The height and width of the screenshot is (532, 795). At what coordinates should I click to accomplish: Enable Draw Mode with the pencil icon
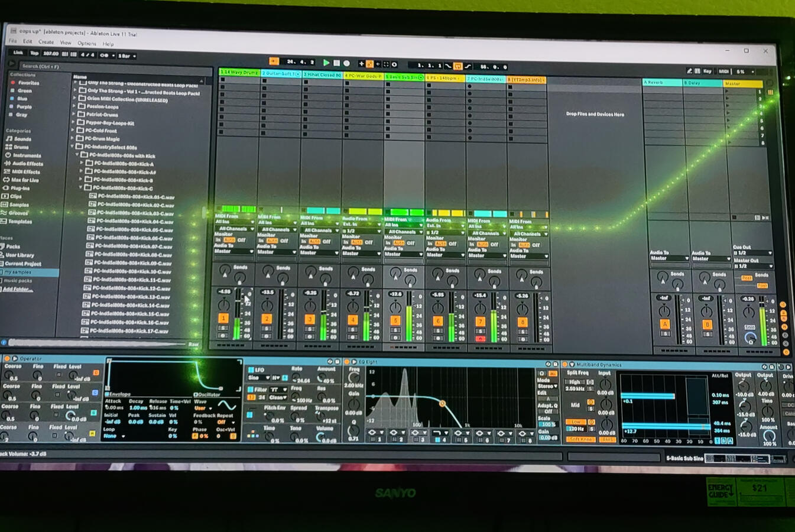click(689, 71)
